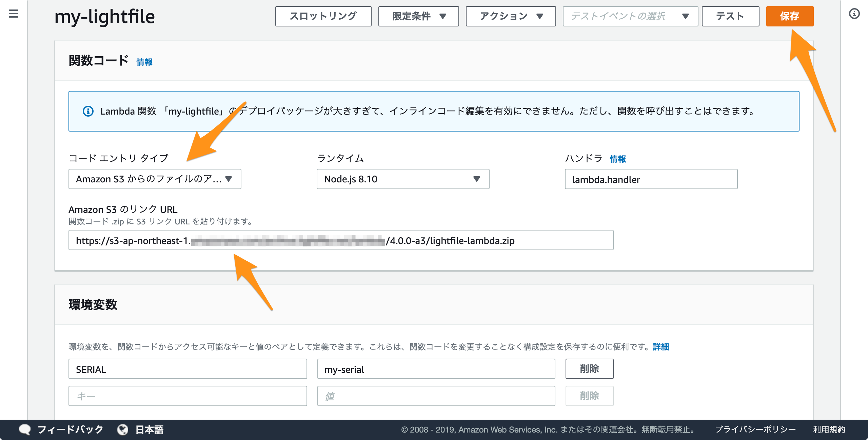Click the Amazon S3 のリンク URL label
This screenshot has width=868, height=440.
[x=123, y=209]
